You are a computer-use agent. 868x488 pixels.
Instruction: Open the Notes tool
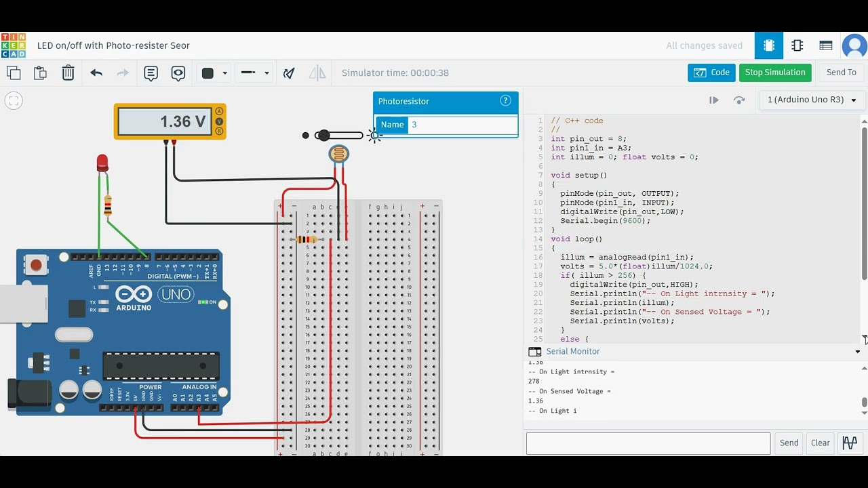tap(151, 73)
